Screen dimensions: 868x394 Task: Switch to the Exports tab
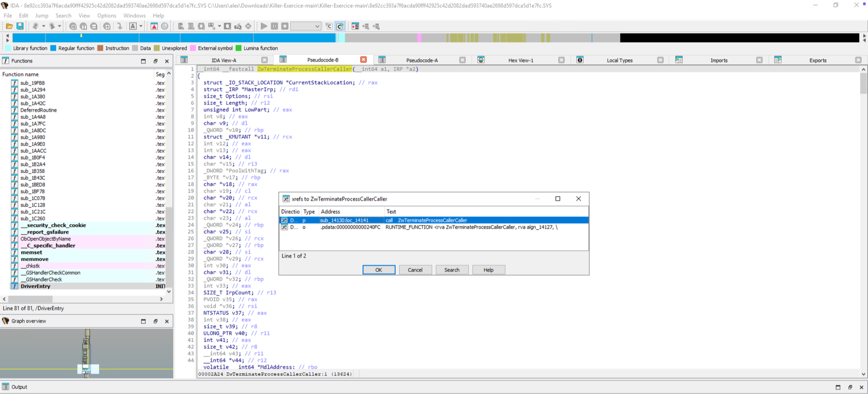818,60
